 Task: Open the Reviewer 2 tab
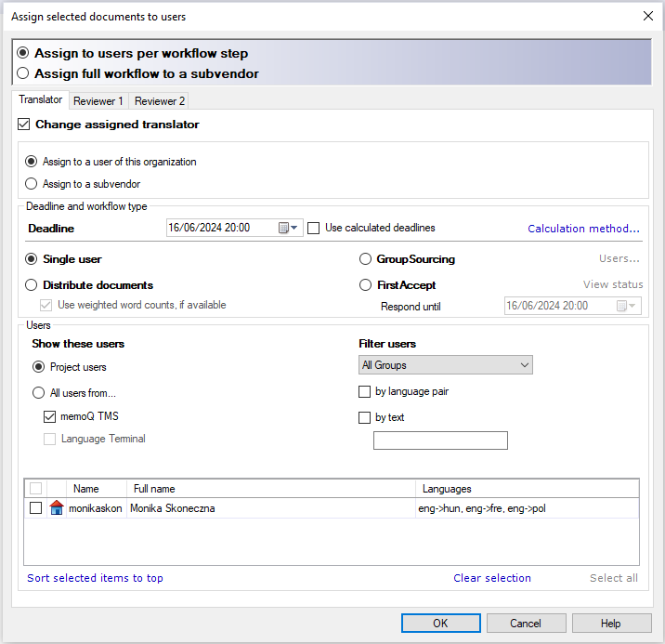click(160, 100)
